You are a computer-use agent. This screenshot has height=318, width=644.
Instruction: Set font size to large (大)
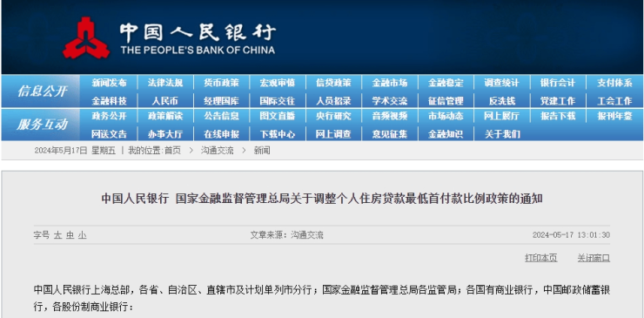(57, 235)
